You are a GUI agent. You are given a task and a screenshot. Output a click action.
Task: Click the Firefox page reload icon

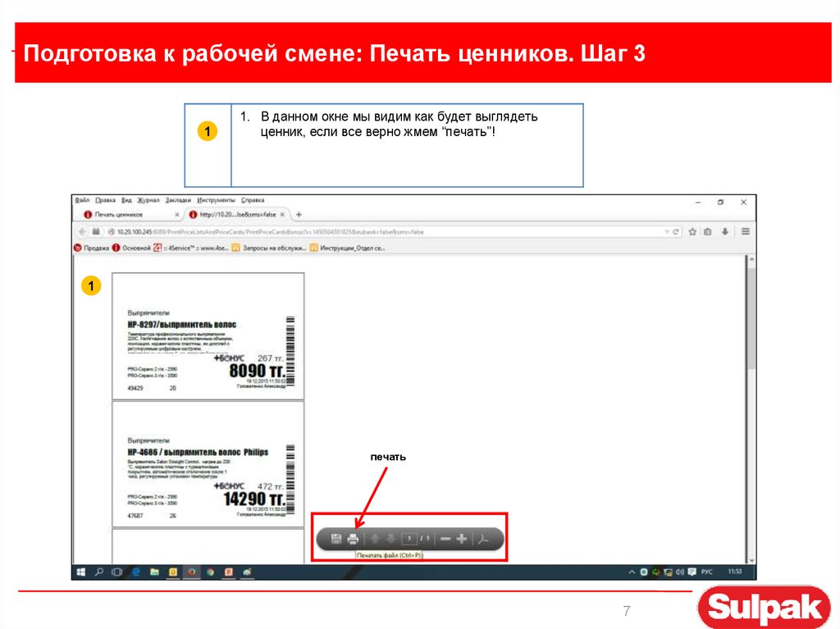point(676,231)
